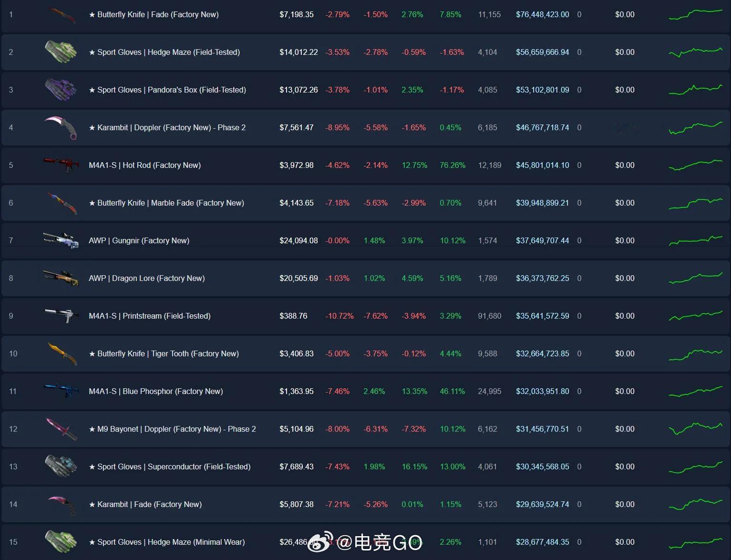The height and width of the screenshot is (560, 731).
Task: Click the Butterfly Knife Marble Fade image
Action: coord(62,203)
